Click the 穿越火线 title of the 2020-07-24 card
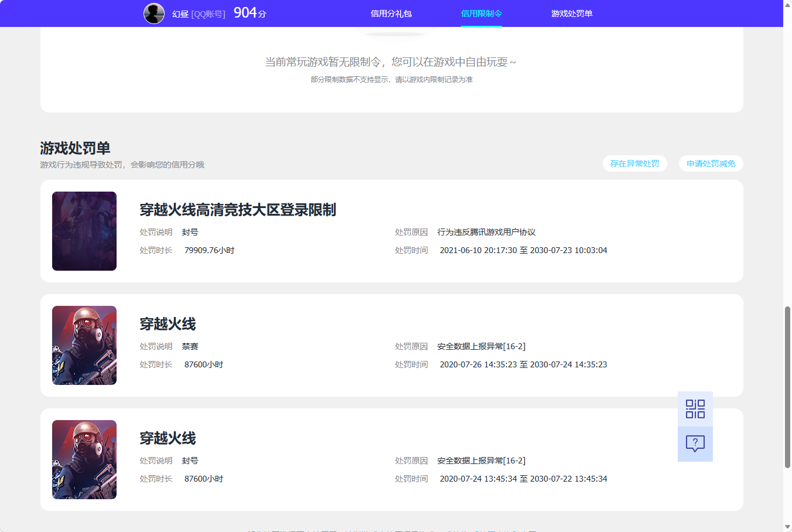This screenshot has height=532, width=792. 168,438
